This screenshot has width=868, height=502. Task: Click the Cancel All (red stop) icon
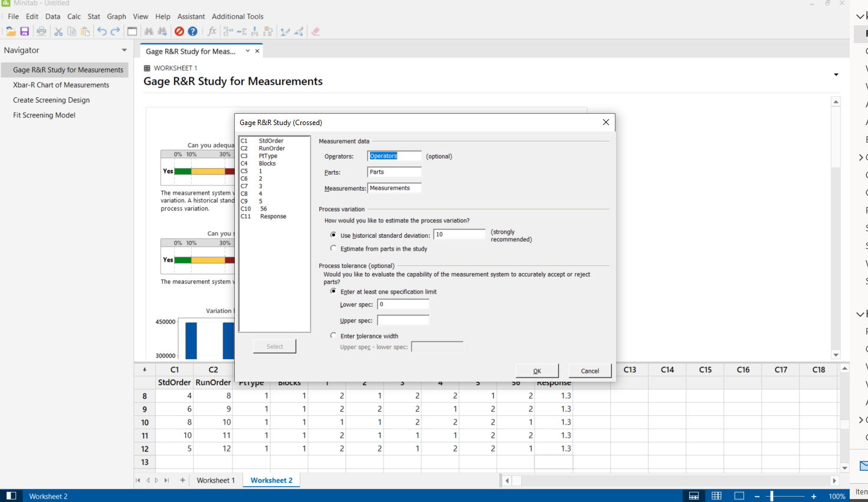(179, 31)
